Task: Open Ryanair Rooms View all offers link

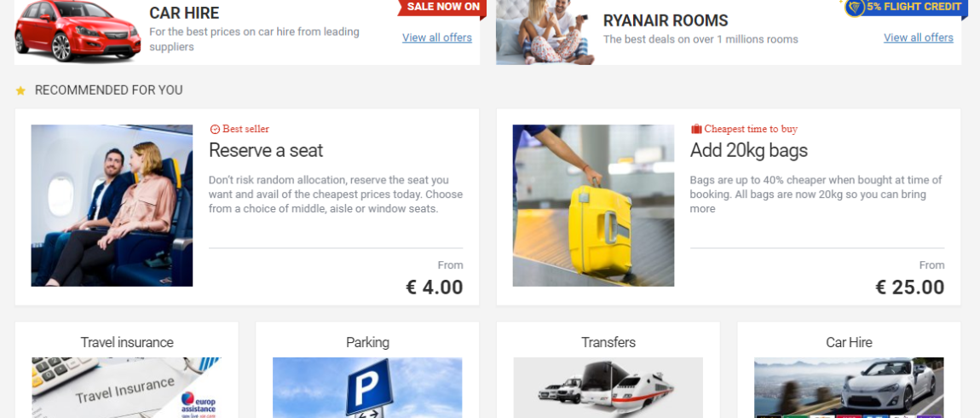Action: (x=918, y=38)
